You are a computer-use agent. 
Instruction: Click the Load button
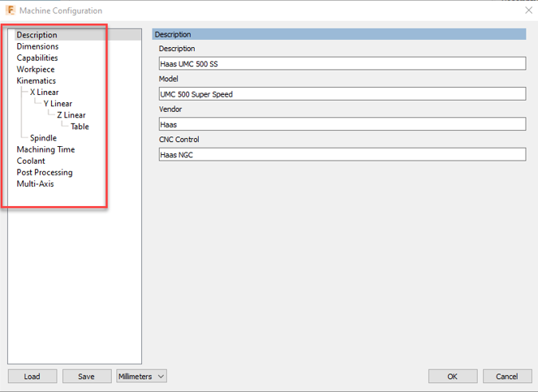(x=32, y=377)
